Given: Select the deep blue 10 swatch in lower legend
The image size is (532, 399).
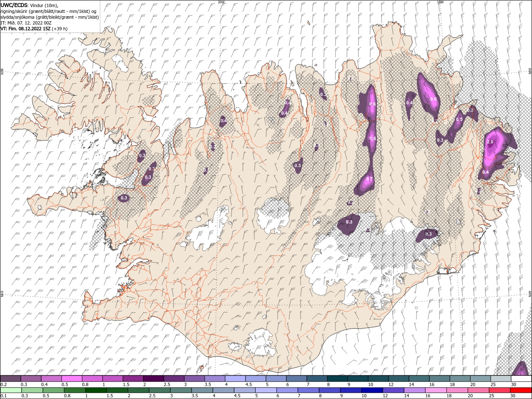Looking at the screenshot, I should [x=372, y=390].
